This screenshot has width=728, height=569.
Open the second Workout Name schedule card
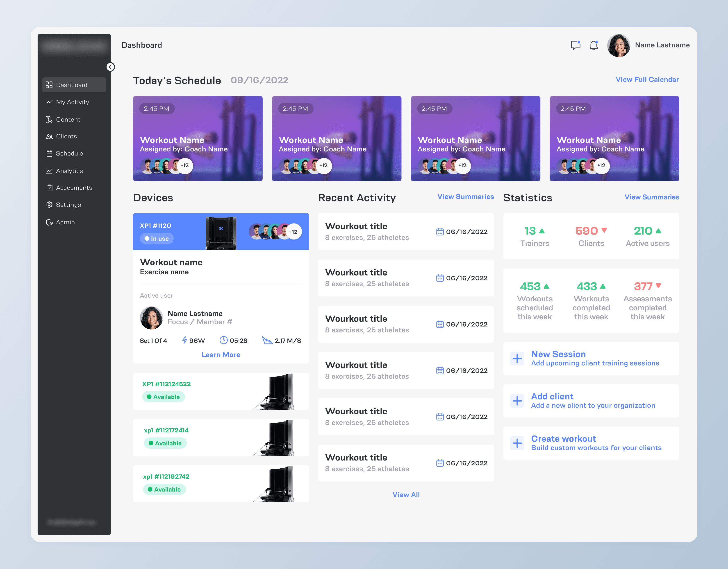pos(337,139)
